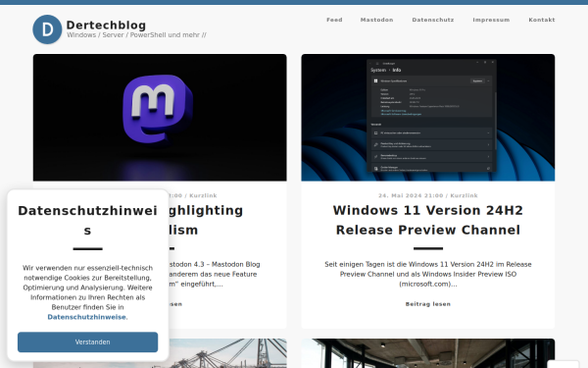Click the Kurzlink date line of the 24H2 post
Viewport: 588px width, 368px height.
tap(428, 195)
